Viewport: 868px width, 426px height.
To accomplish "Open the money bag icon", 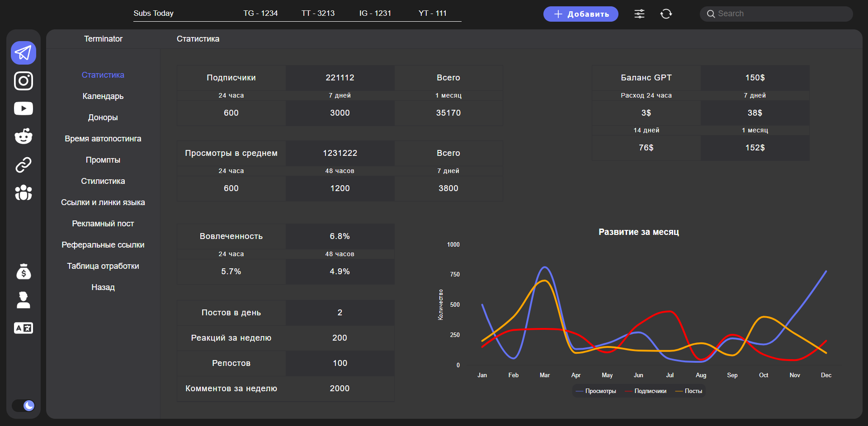I will tap(24, 272).
